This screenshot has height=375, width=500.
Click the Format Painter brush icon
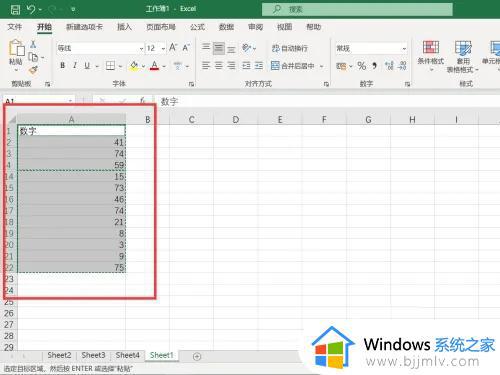point(33,70)
